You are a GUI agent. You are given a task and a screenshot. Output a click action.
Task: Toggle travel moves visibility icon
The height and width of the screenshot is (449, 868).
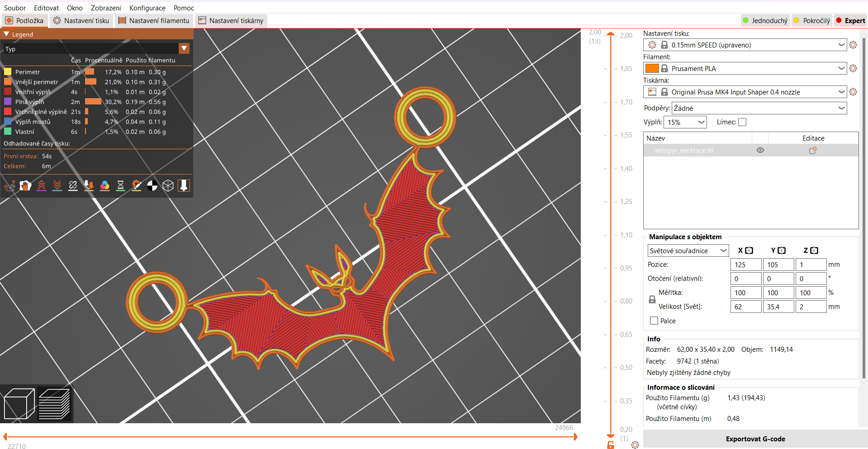(9, 186)
